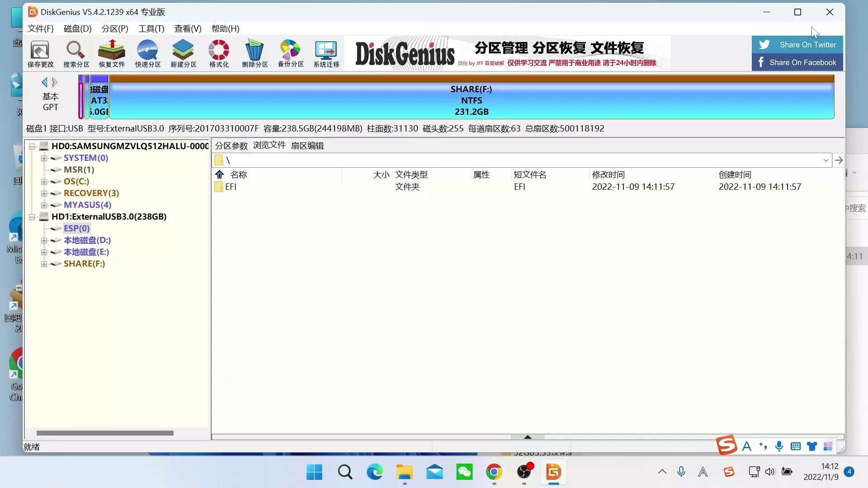Viewport: 868px width, 488px height.
Task: Select the 新建分区 new partition tool
Action: point(183,53)
